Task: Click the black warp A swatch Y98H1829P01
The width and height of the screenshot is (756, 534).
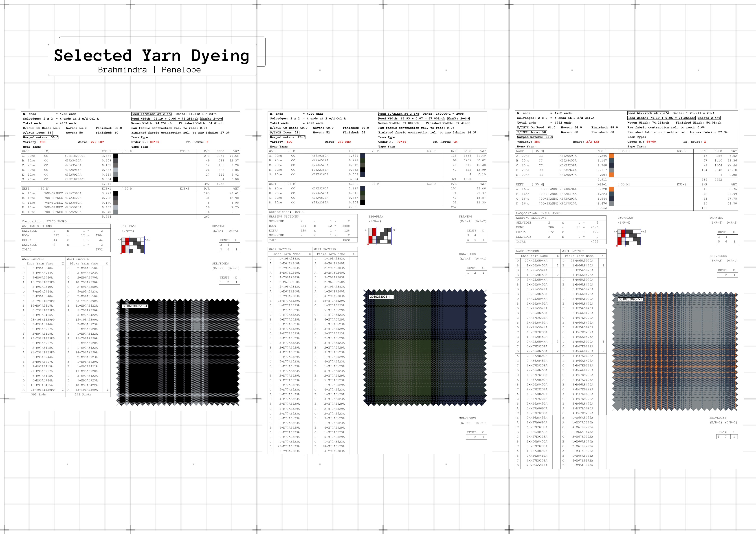Action: click(116, 156)
